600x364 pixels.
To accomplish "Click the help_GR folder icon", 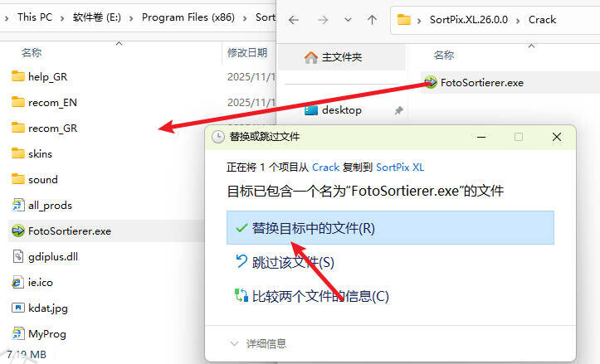I will click(x=18, y=76).
